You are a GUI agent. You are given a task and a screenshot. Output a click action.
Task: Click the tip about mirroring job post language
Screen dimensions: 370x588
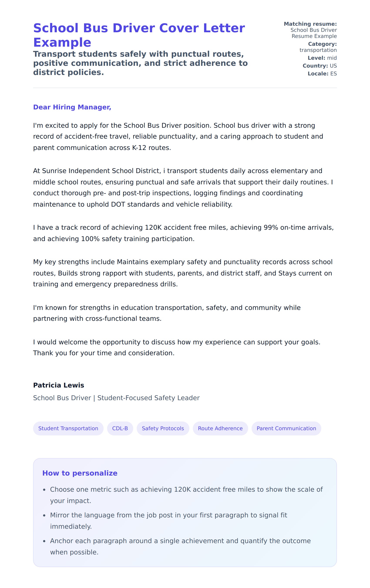click(168, 521)
